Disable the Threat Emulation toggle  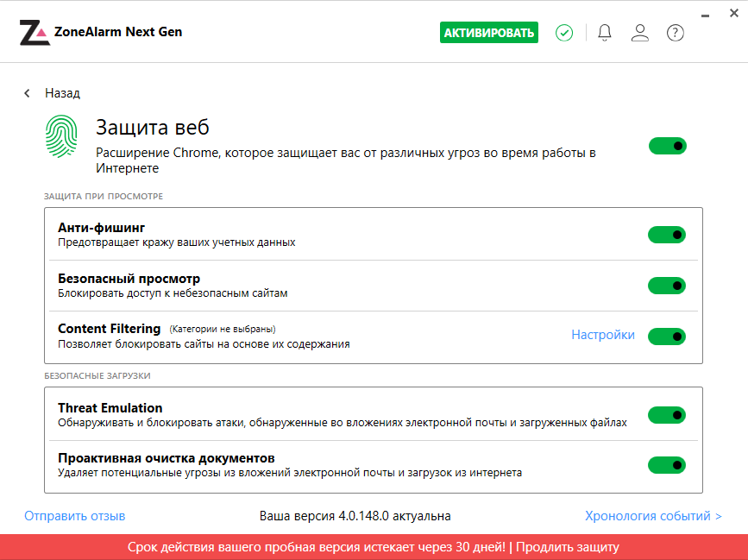[667, 415]
